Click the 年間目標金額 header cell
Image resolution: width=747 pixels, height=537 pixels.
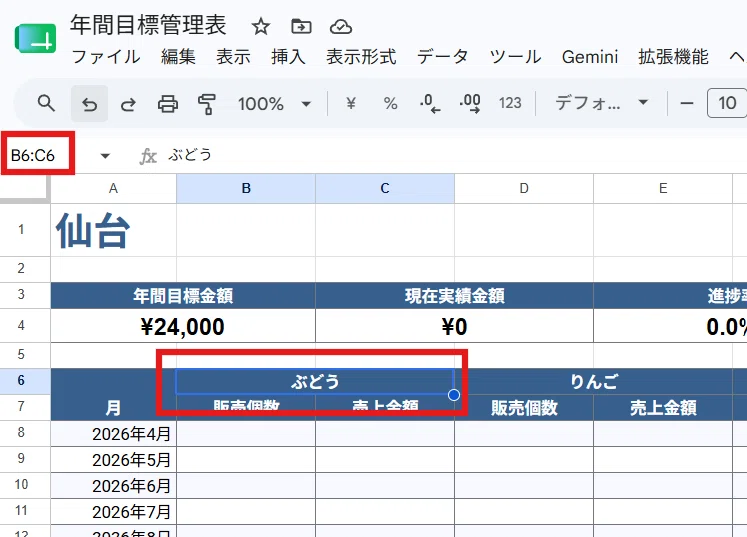point(183,295)
